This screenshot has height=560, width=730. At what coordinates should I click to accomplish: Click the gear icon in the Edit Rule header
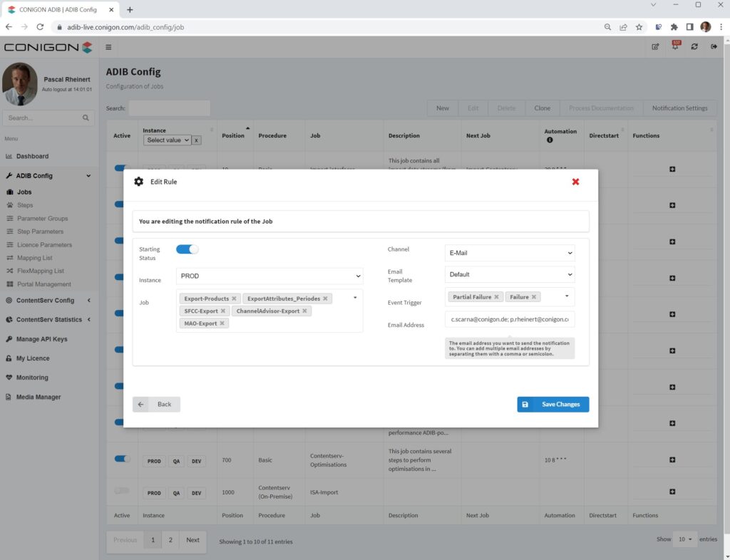tap(139, 181)
